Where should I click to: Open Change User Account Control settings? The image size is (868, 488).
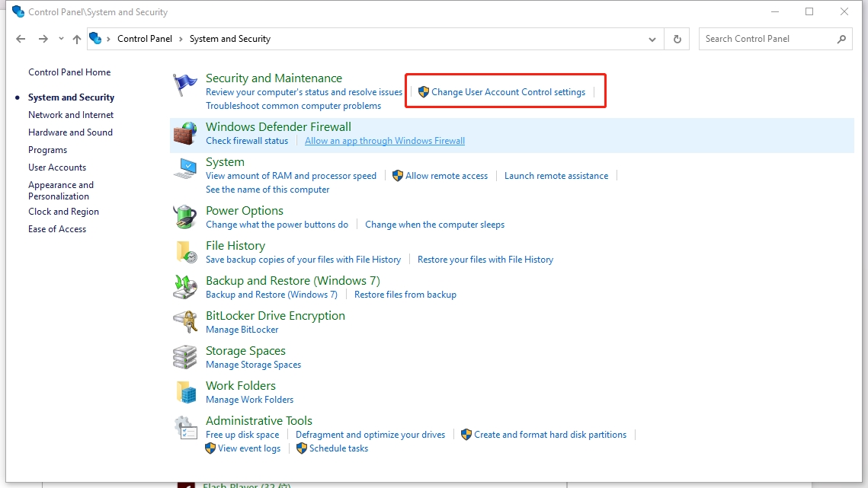[x=508, y=92]
